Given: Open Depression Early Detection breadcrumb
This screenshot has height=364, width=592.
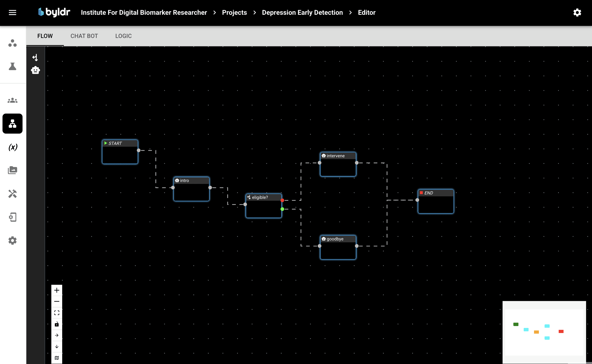Looking at the screenshot, I should (302, 12).
